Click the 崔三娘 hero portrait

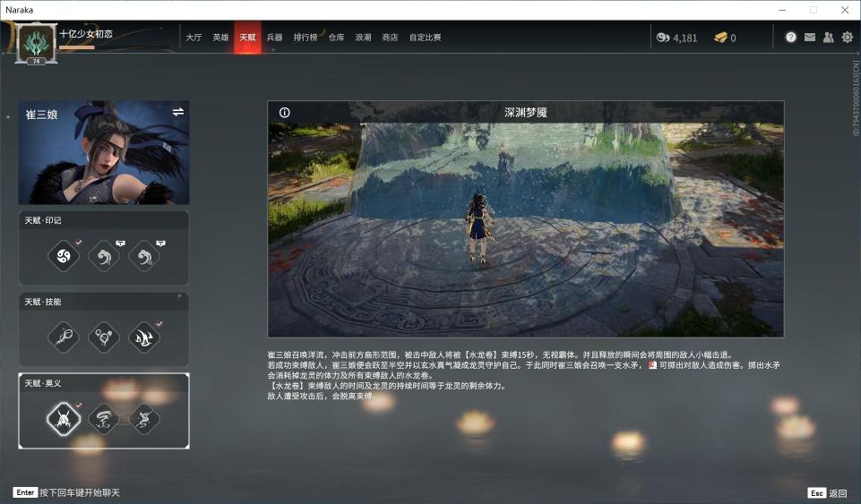click(x=104, y=152)
